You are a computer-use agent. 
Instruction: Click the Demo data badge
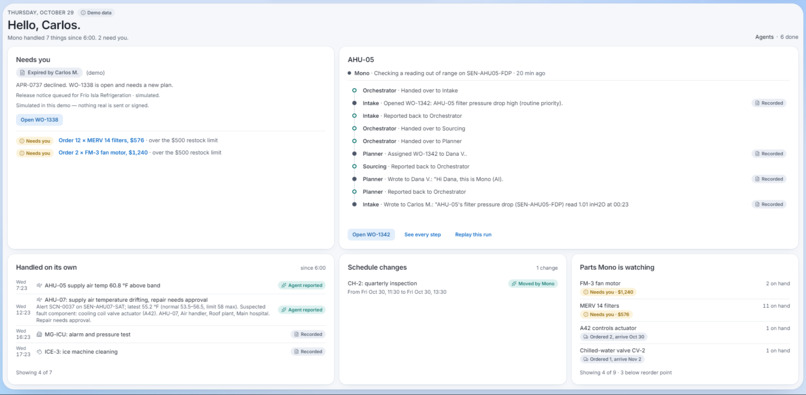coord(96,12)
